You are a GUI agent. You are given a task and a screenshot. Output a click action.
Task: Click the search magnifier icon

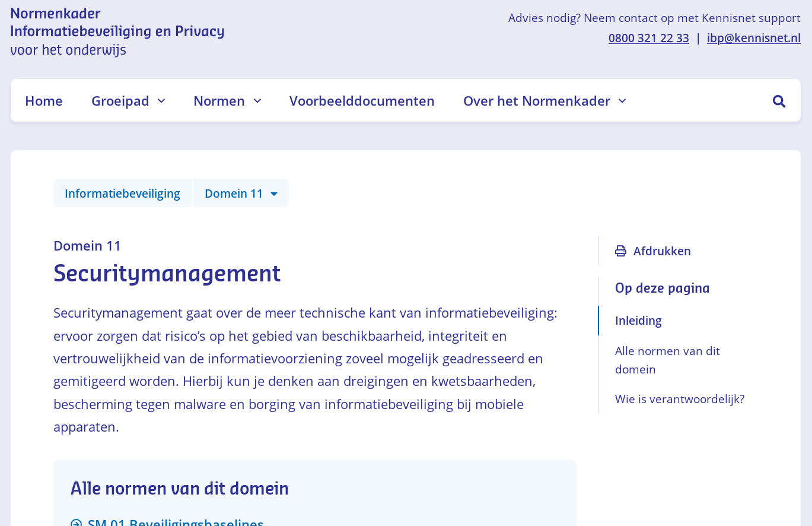click(779, 101)
